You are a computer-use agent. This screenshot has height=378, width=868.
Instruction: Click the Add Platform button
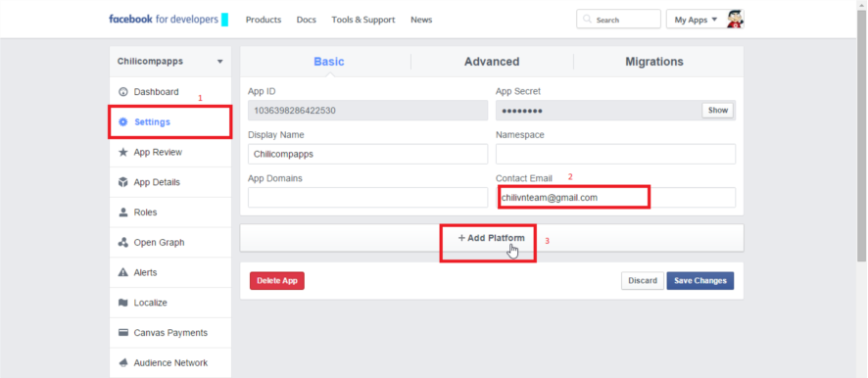(x=492, y=238)
